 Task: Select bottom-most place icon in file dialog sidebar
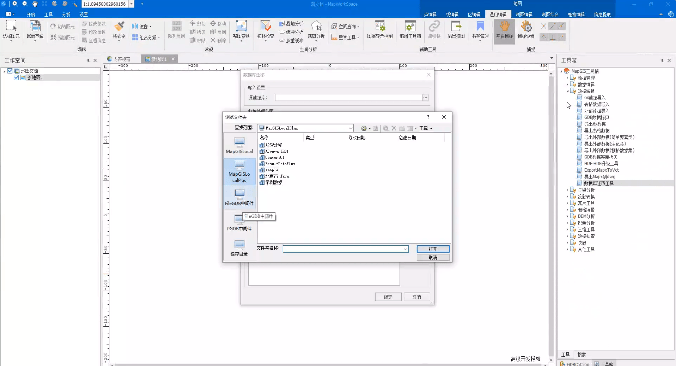point(239,247)
